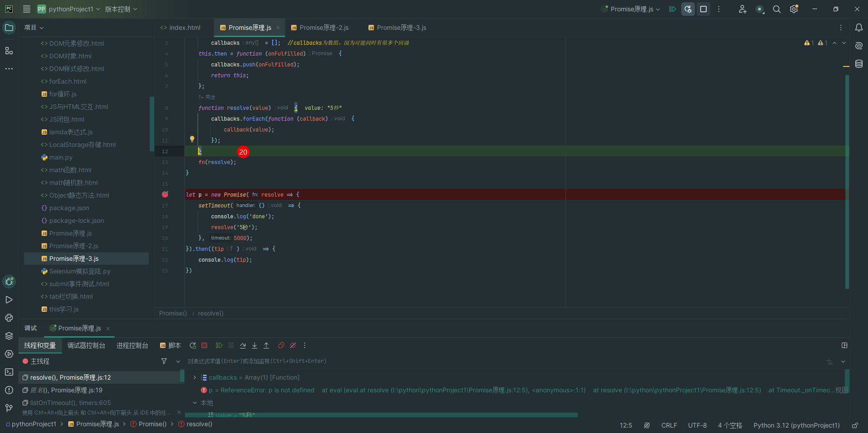The height and width of the screenshot is (433, 868).
Task: Close the Promise原理.js editor tab
Action: click(x=278, y=28)
